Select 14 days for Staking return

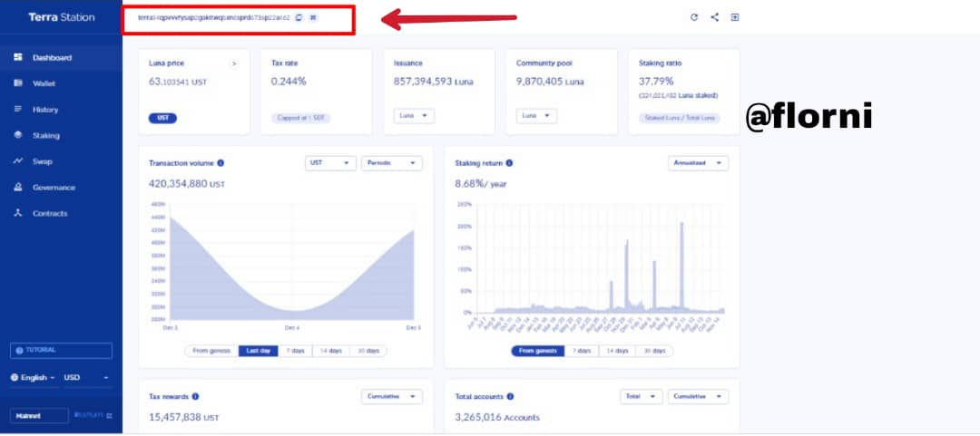(617, 351)
